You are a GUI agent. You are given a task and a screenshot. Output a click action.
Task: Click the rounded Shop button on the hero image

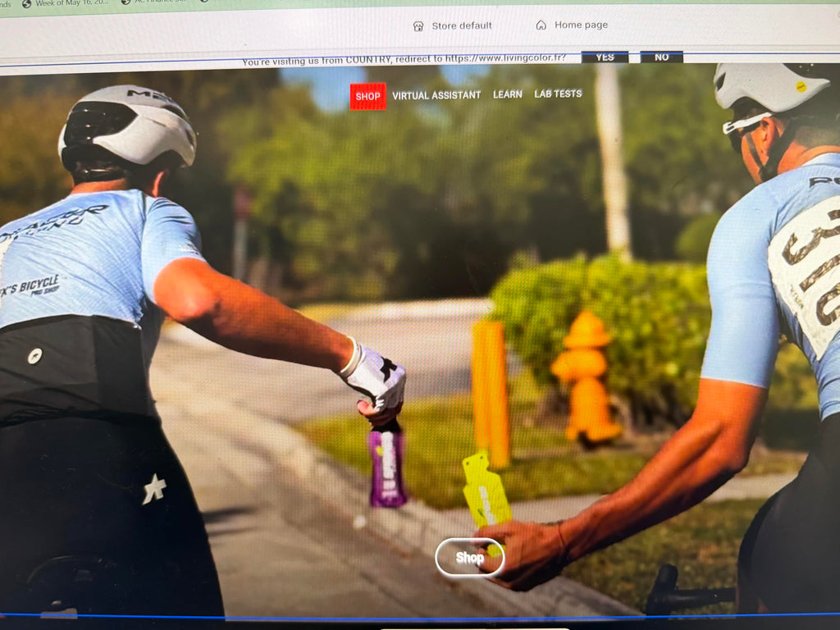click(470, 558)
